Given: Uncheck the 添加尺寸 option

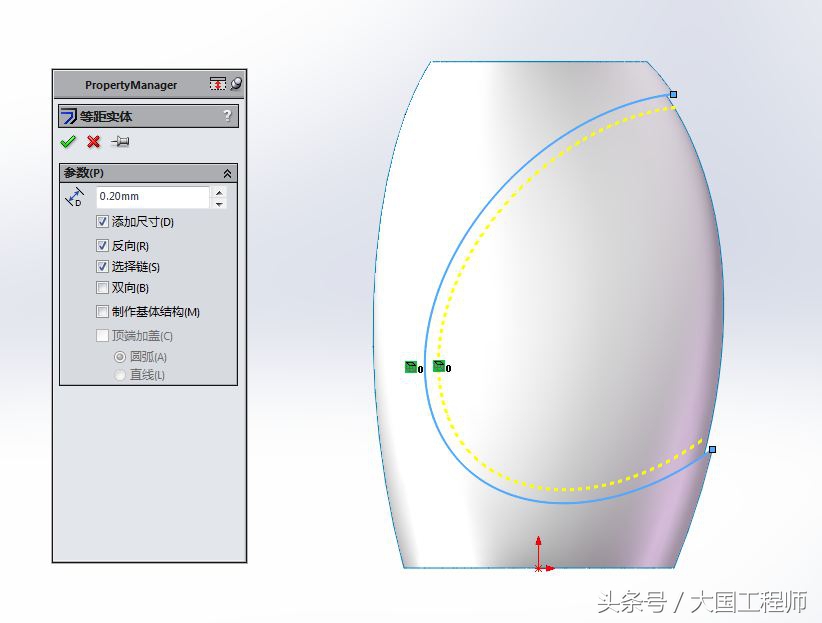Looking at the screenshot, I should (102, 222).
